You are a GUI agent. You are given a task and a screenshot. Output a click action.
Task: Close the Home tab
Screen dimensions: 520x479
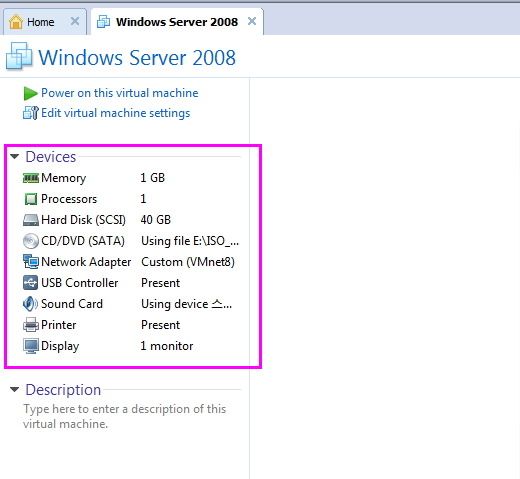75,22
